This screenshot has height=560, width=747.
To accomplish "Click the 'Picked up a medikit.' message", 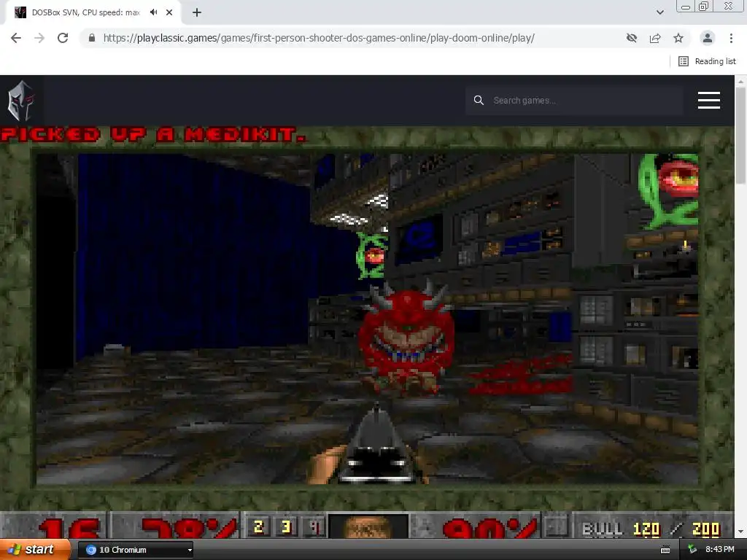I will pyautogui.click(x=153, y=134).
